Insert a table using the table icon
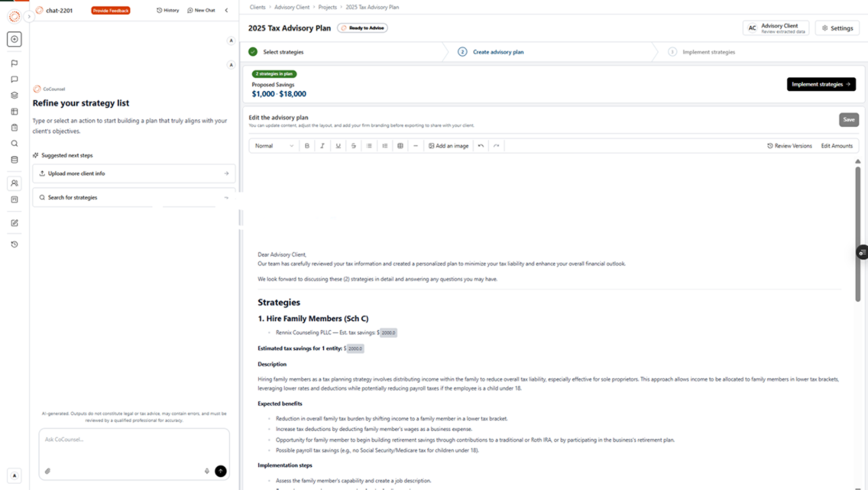 click(x=400, y=146)
